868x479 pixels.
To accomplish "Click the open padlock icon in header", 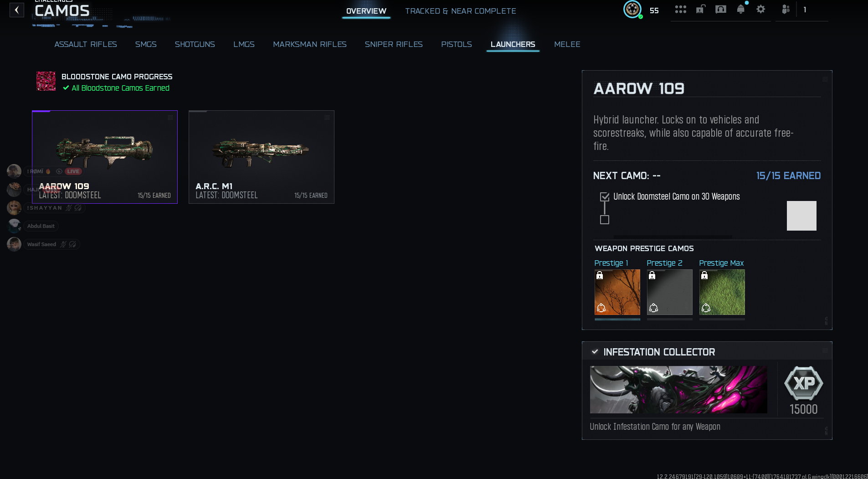I will (701, 9).
